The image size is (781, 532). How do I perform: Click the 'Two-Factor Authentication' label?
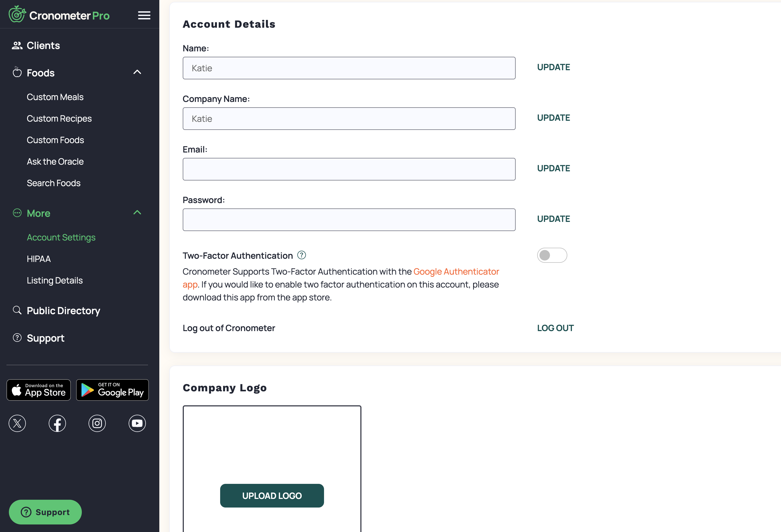click(x=238, y=256)
